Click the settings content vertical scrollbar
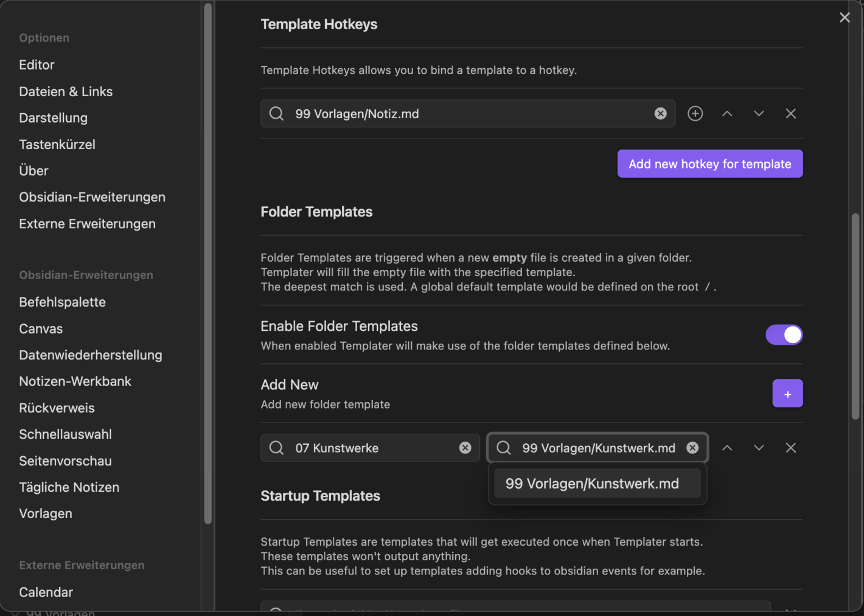The image size is (864, 616). [856, 316]
